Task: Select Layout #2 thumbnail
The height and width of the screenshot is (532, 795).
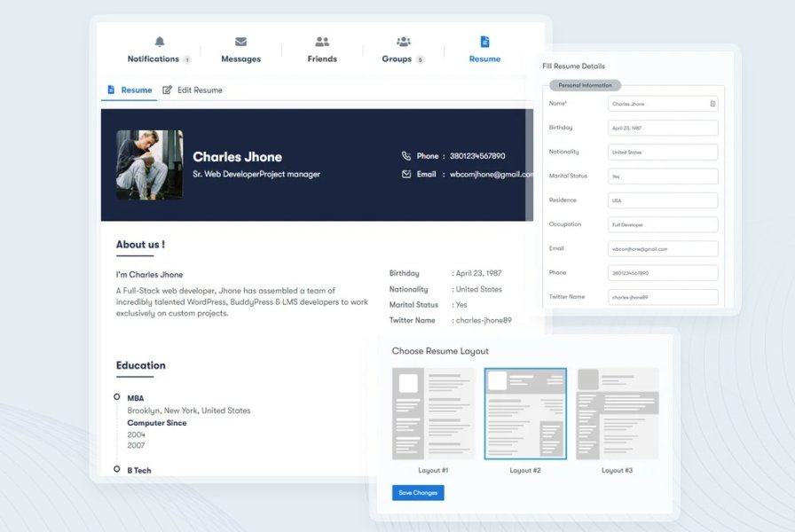Action: [525, 412]
